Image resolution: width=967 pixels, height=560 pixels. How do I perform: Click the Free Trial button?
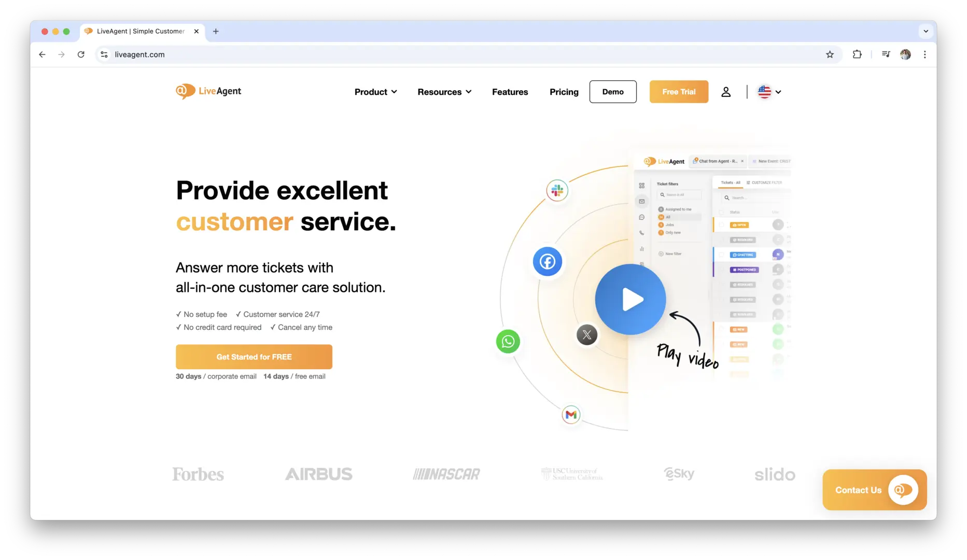pyautogui.click(x=679, y=92)
